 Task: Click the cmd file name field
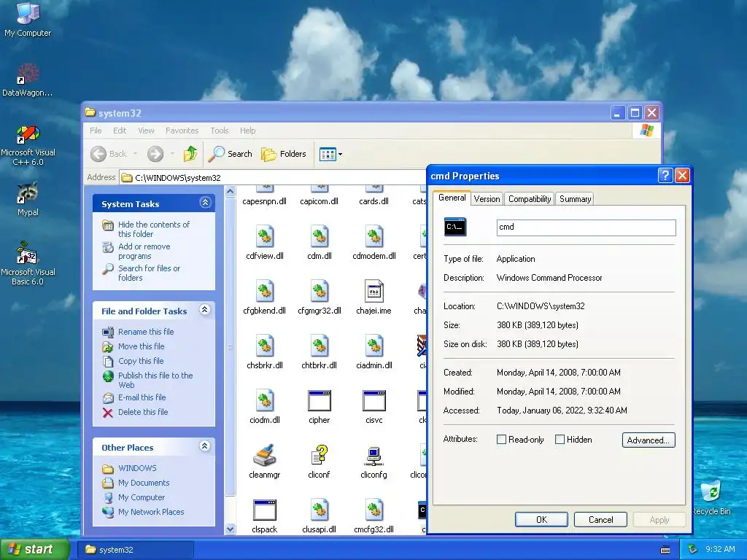point(586,227)
